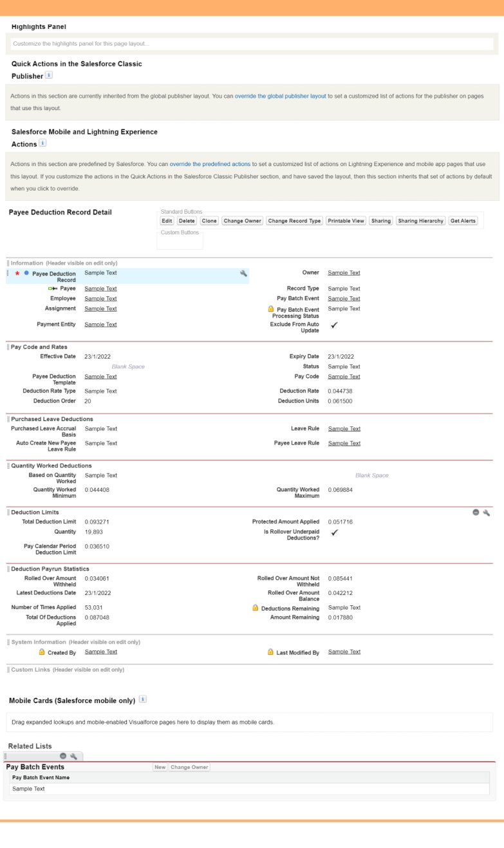504x848 pixels.
Task: Open the Created By Sample Text link
Action: tap(100, 652)
